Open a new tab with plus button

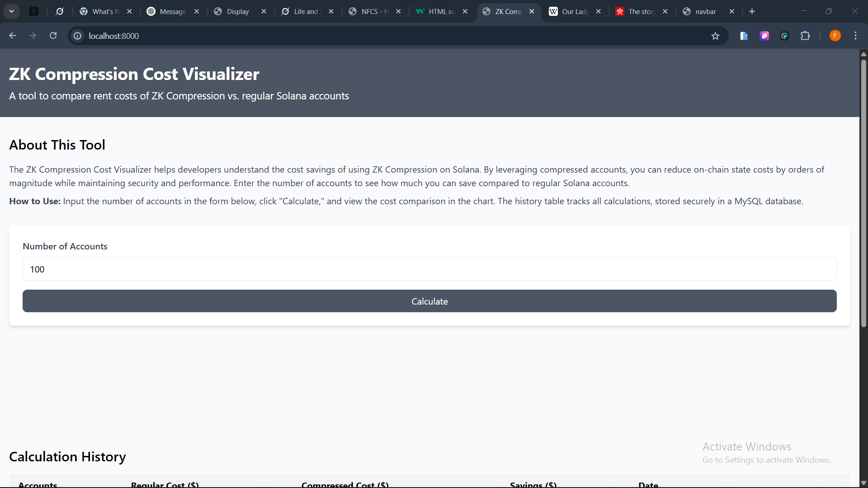[x=752, y=11]
